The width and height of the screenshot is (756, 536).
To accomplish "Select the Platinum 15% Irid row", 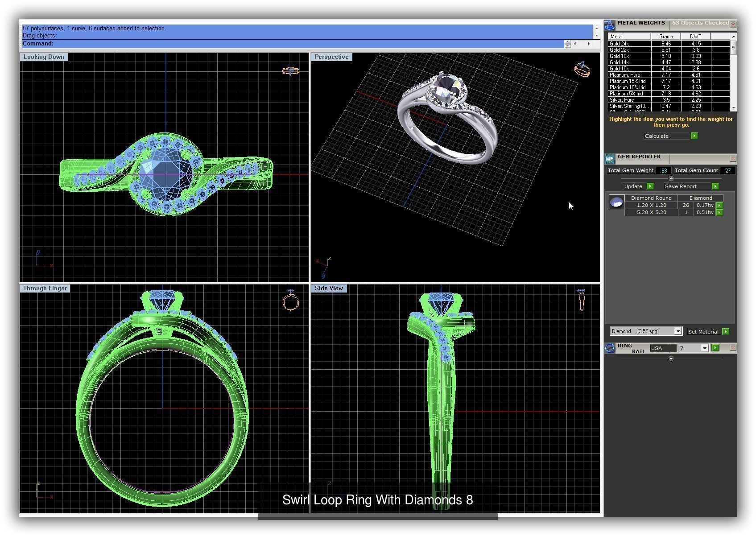I will coord(669,81).
